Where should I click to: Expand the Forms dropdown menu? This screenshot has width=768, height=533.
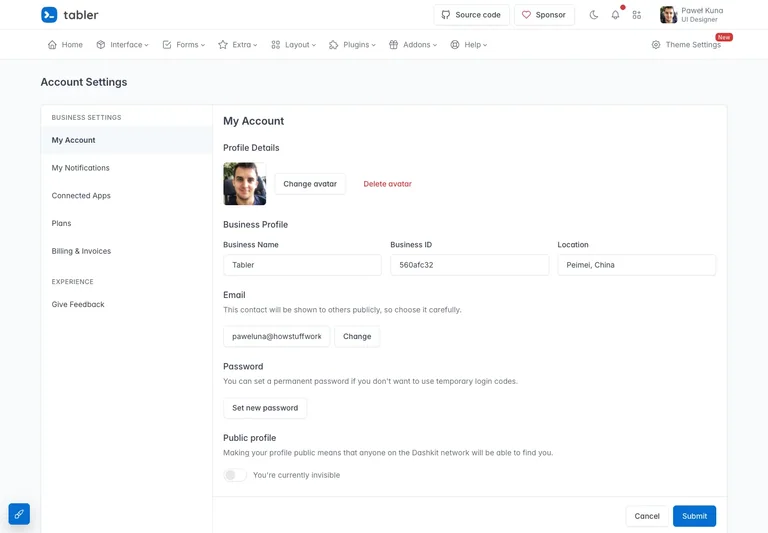coord(184,45)
